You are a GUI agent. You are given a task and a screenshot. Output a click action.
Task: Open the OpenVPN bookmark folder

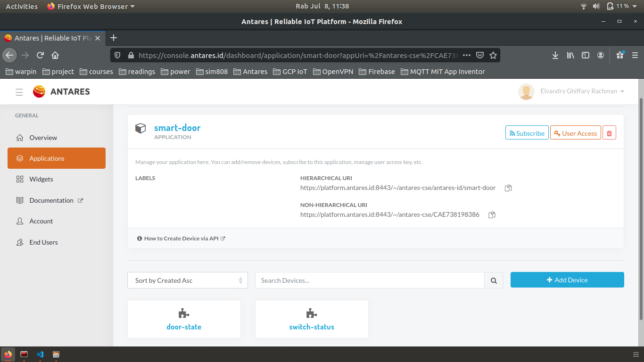tap(332, 72)
